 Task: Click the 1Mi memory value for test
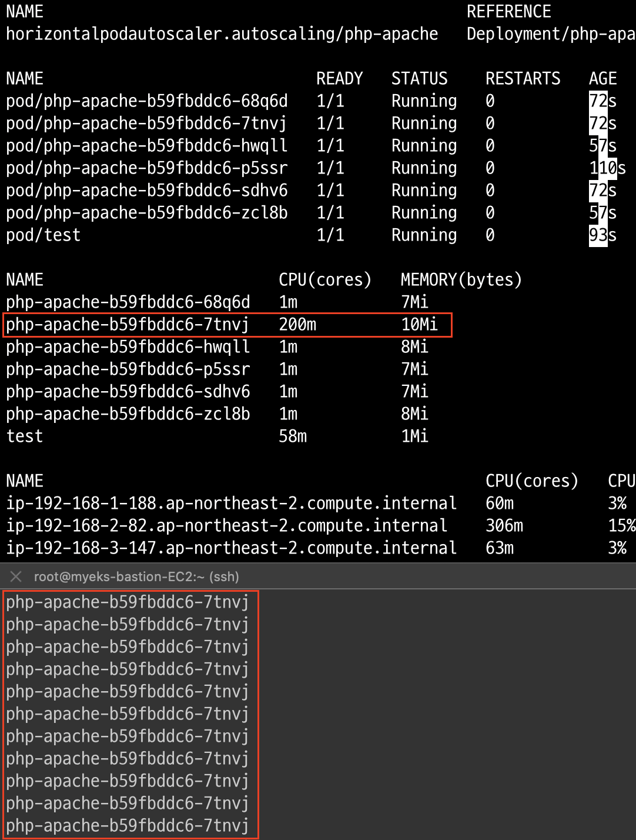pyautogui.click(x=414, y=436)
